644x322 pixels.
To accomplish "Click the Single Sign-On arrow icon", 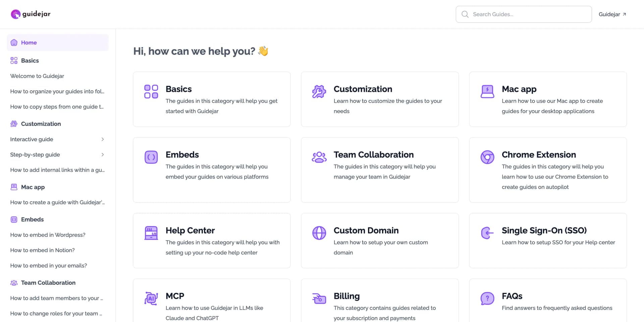I will [x=487, y=233].
